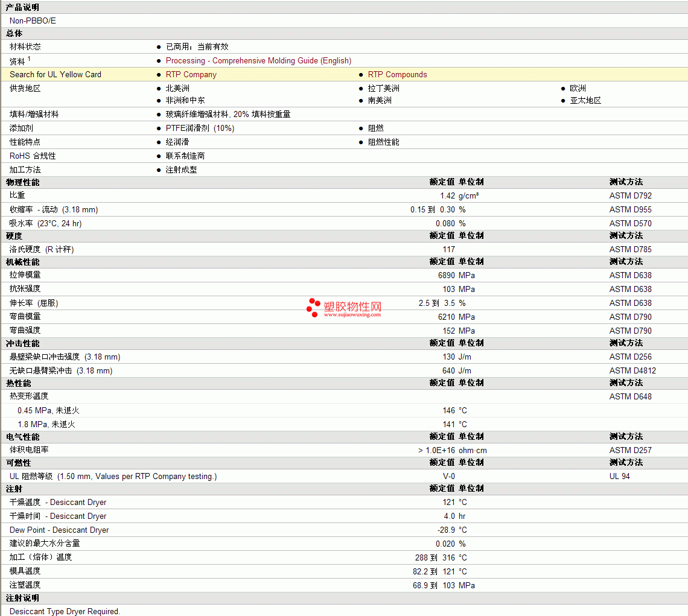Select the flexural modulus value '6210 MPa'
688x616 pixels.
tap(456, 317)
